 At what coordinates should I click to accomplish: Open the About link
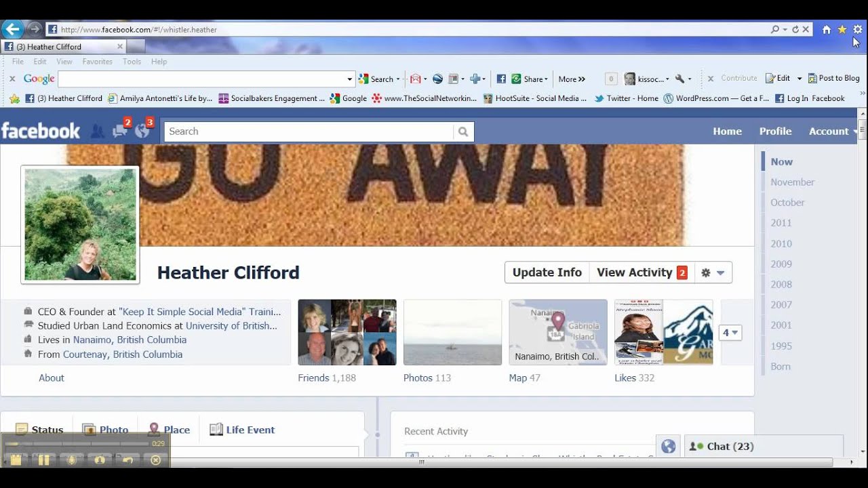(52, 378)
